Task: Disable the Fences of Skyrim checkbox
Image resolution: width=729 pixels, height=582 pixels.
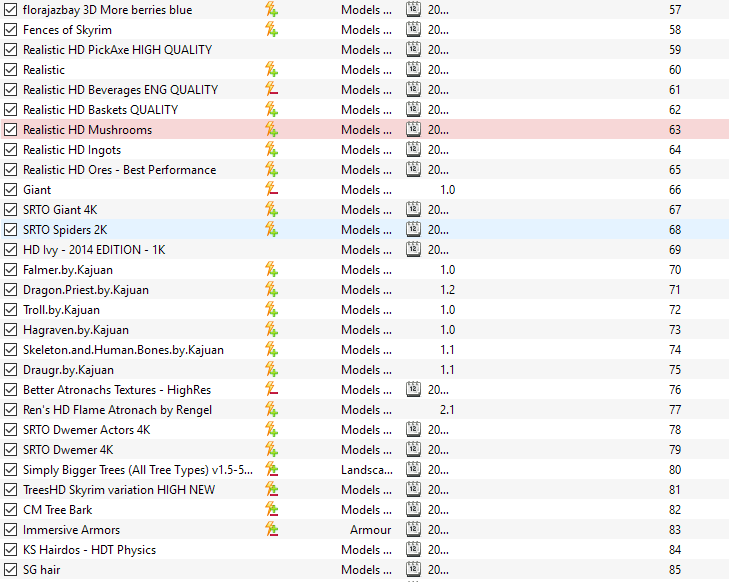Action: pyautogui.click(x=11, y=30)
